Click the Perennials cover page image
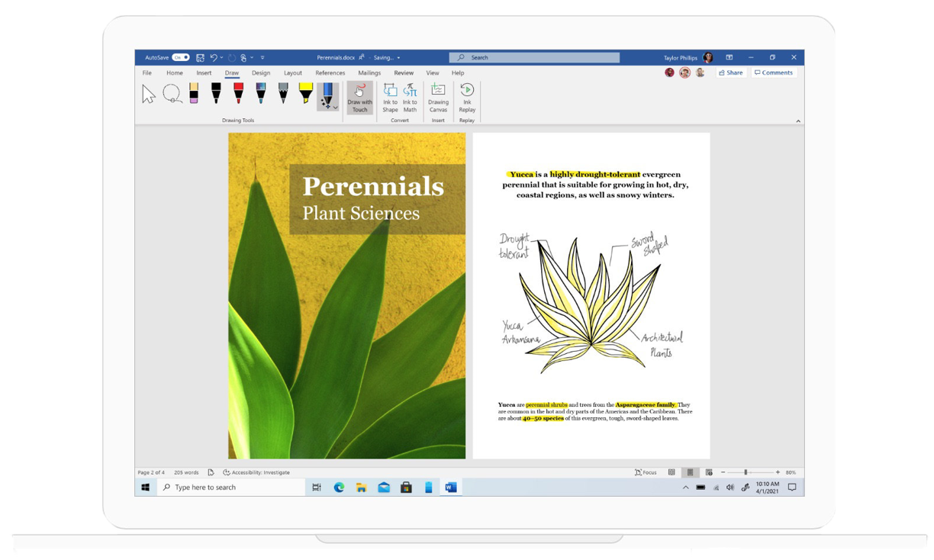This screenshot has width=934, height=560. click(x=346, y=296)
